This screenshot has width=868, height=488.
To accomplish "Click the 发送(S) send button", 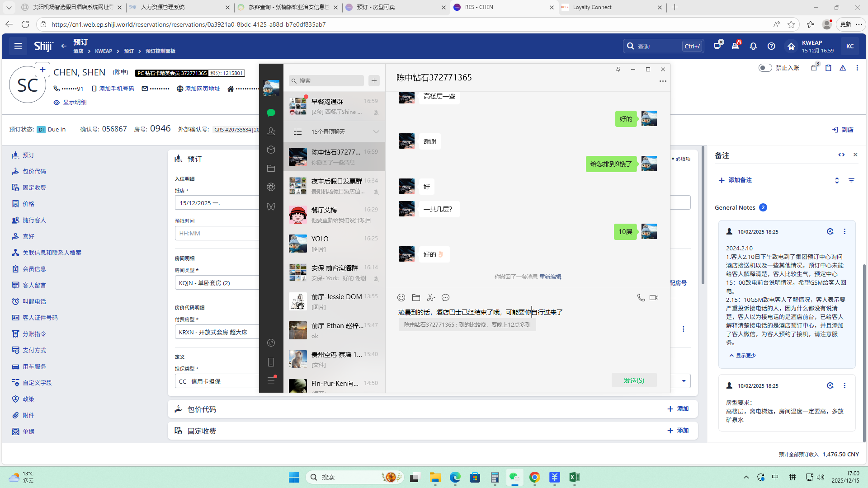I will [x=634, y=380].
